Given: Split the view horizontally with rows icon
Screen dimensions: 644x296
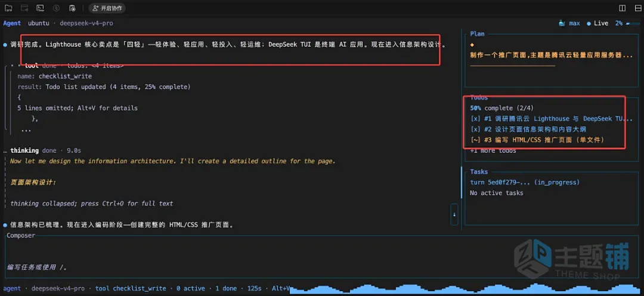Looking at the screenshot, I should [x=638, y=8].
